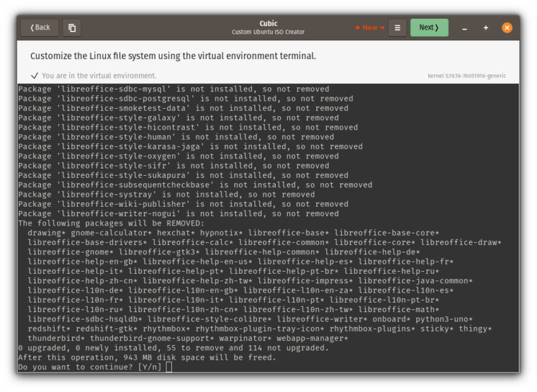Click the Back button

(39, 28)
